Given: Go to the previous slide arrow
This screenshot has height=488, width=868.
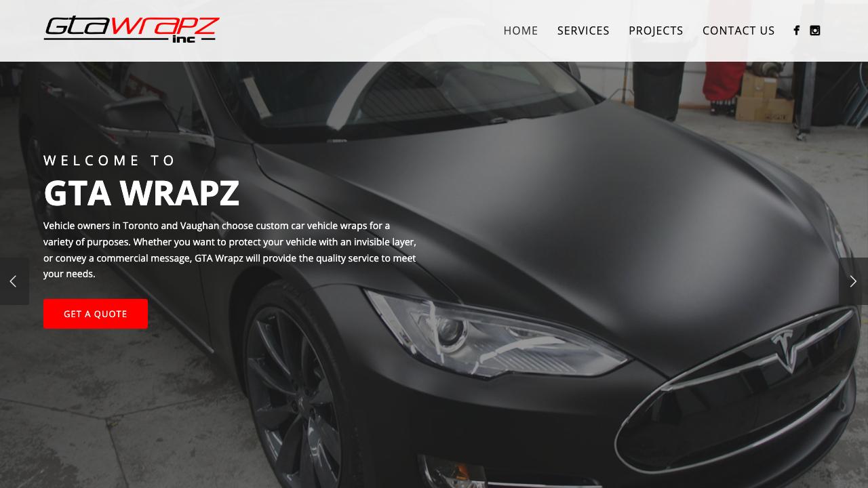Looking at the screenshot, I should (x=14, y=281).
